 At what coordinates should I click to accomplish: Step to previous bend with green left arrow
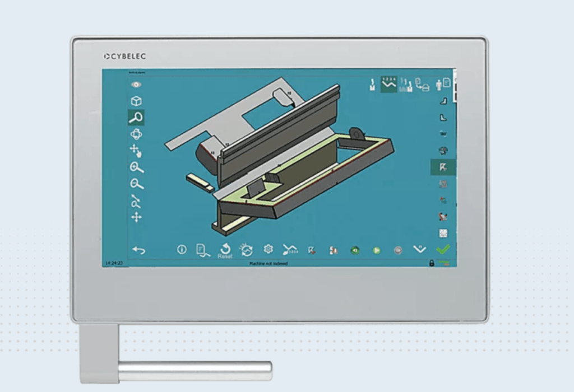click(354, 250)
